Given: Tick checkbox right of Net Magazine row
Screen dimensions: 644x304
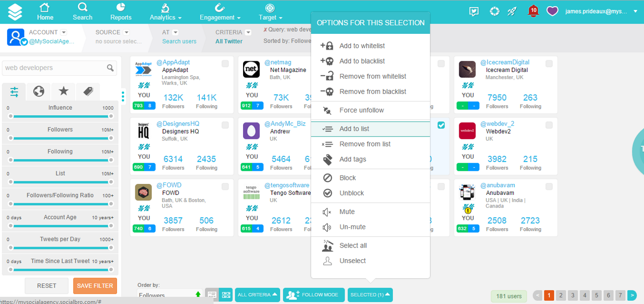Looking at the screenshot, I should [x=441, y=64].
